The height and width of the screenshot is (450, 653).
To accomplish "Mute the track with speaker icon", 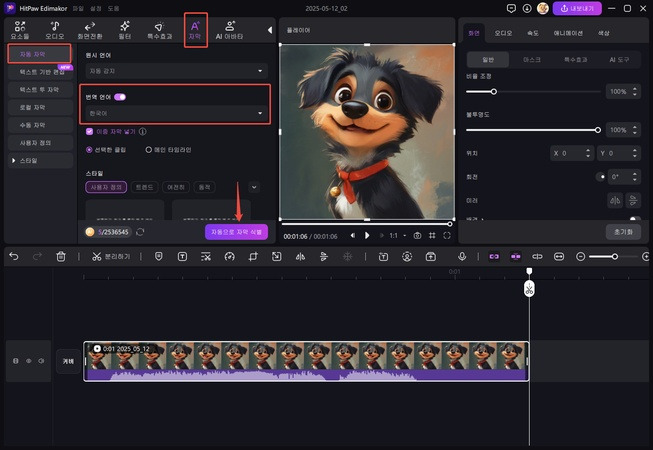I will 41,361.
